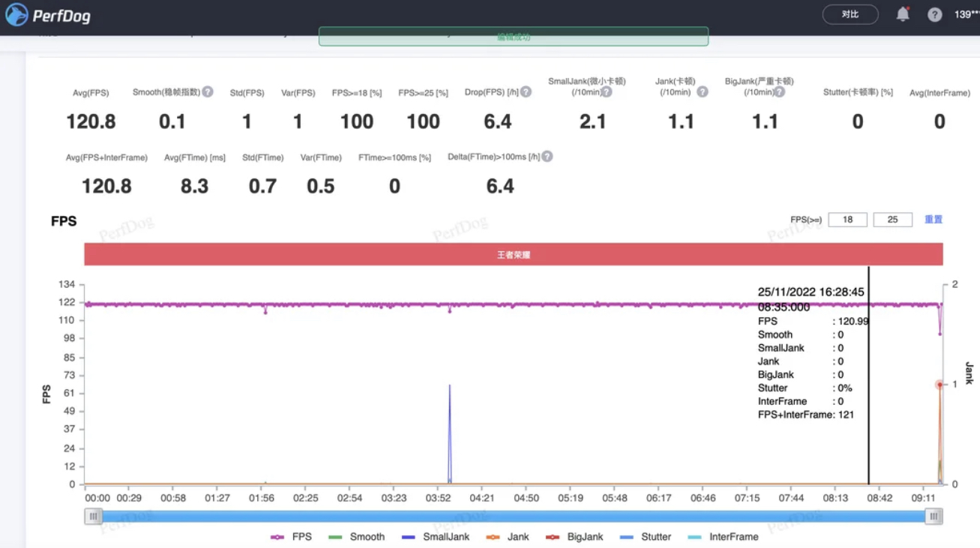Click the FPS threshold field showing 18
This screenshot has width=980, height=548.
(x=847, y=220)
